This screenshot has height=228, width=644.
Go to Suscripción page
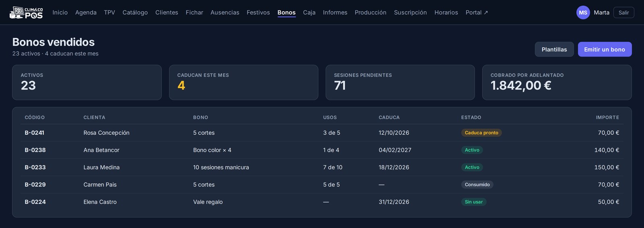410,12
